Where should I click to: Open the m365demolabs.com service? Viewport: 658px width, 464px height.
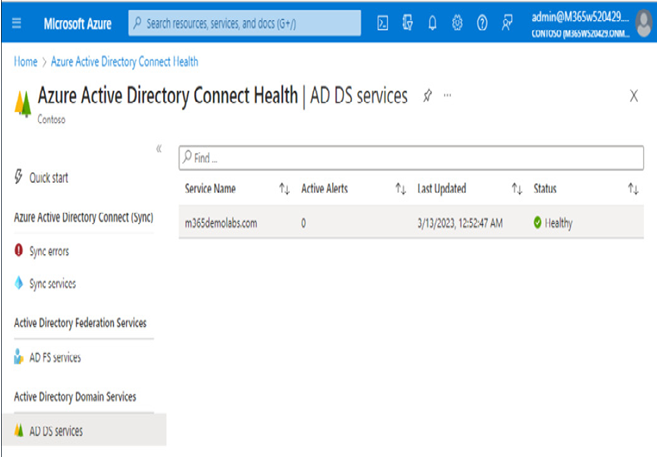click(x=221, y=223)
